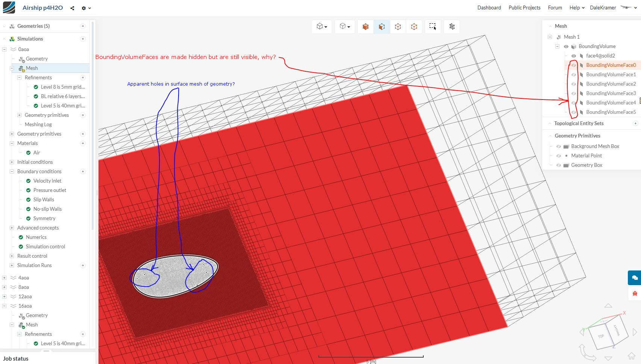
Task: Expand the 4aoa simulation tree
Action: (x=4, y=278)
